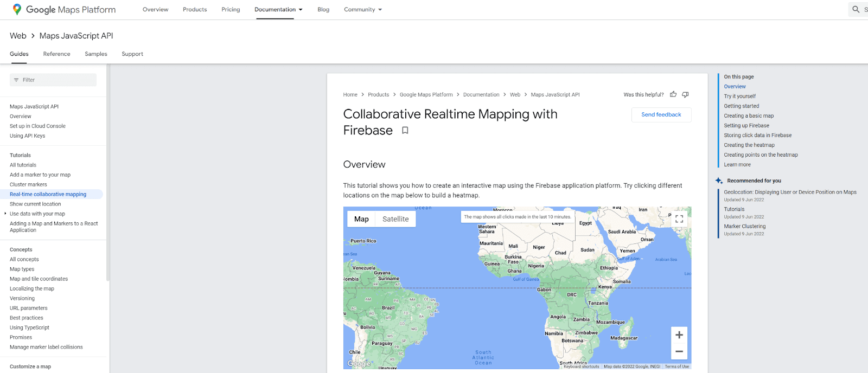Open Versioning sidebar link
Screen dimensions: 868x373
click(x=22, y=299)
